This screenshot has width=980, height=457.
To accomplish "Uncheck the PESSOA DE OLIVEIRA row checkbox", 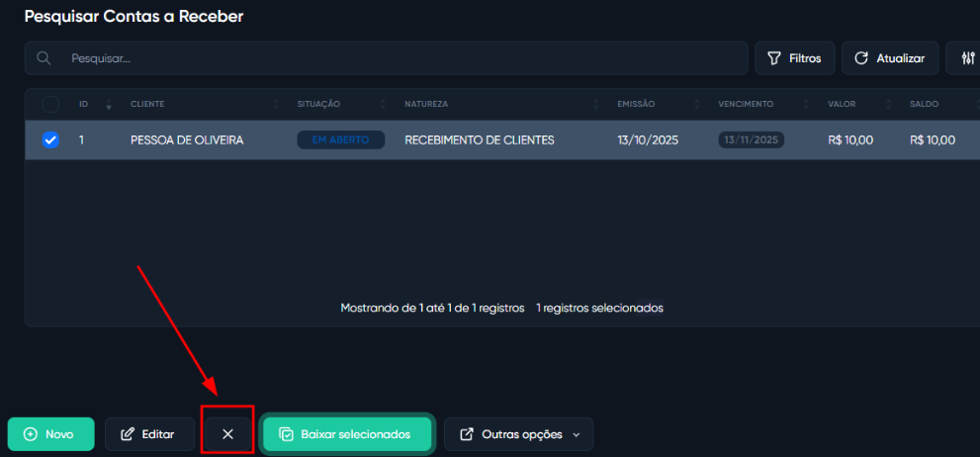I will coord(50,140).
